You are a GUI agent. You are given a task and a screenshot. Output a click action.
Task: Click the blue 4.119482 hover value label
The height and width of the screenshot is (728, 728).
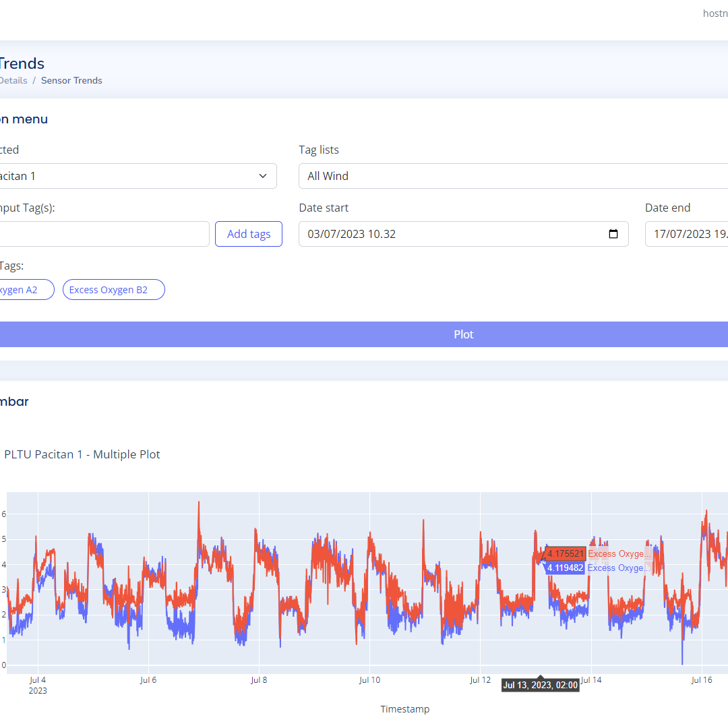pos(565,568)
